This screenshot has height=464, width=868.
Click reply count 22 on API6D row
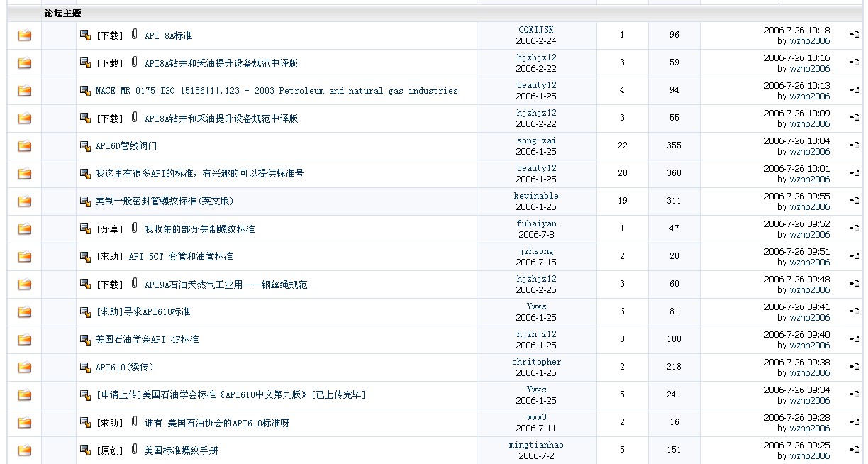coord(623,145)
